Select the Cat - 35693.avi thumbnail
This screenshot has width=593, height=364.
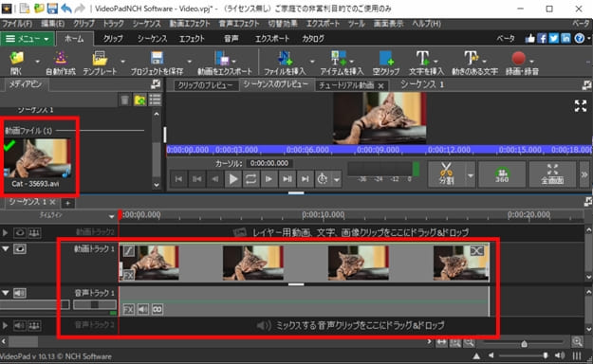(x=38, y=158)
